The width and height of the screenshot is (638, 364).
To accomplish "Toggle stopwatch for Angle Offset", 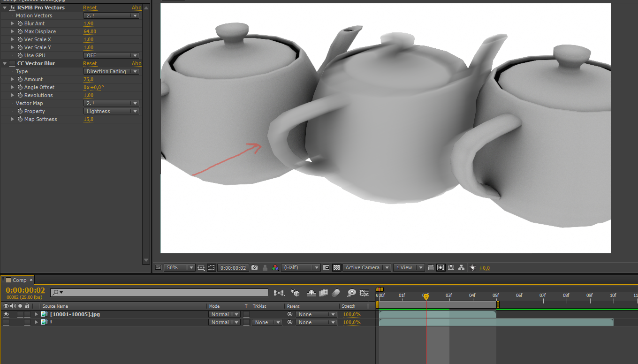I will (20, 87).
